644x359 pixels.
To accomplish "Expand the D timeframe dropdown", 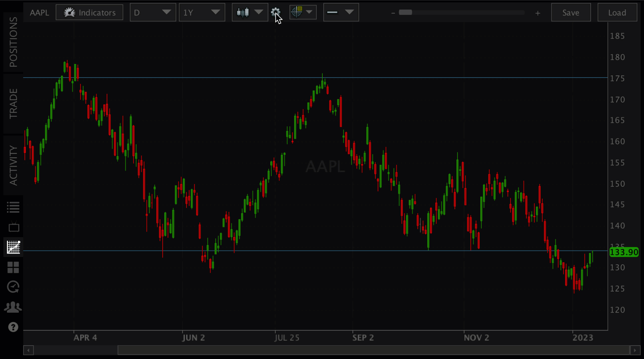I will tap(153, 12).
